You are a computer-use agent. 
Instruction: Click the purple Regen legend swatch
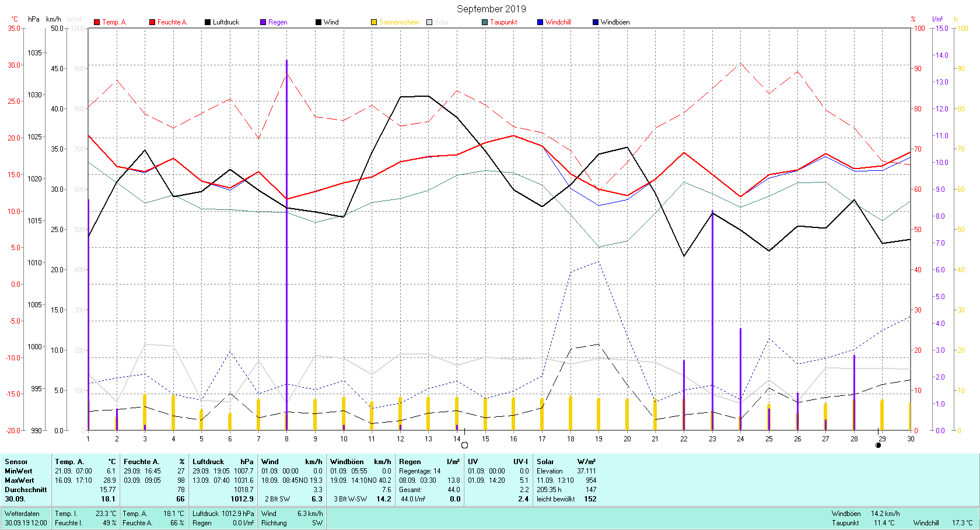263,22
